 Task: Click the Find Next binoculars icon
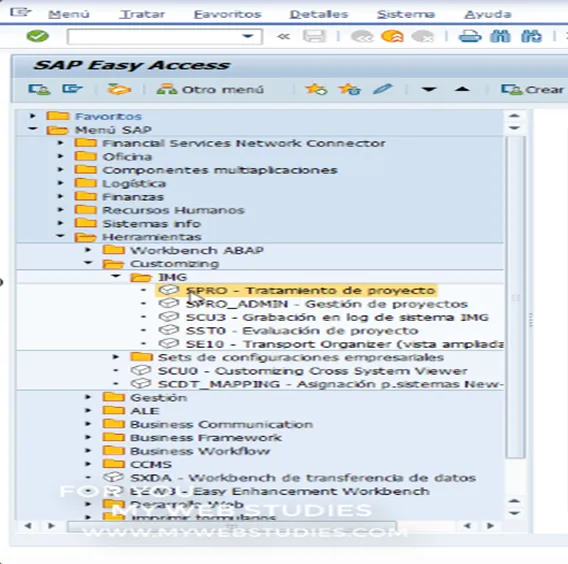531,37
